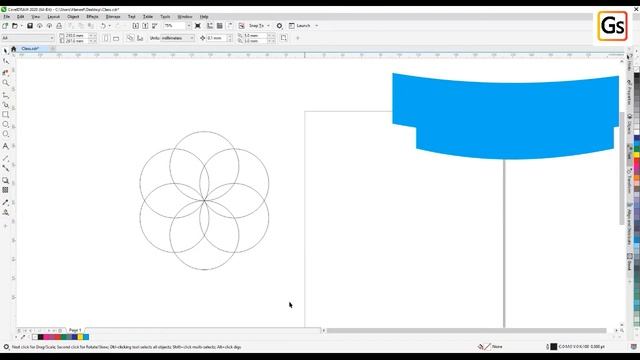Open the Open-file dropdown arrow
The width and height of the screenshot is (640, 360).
tap(21, 26)
